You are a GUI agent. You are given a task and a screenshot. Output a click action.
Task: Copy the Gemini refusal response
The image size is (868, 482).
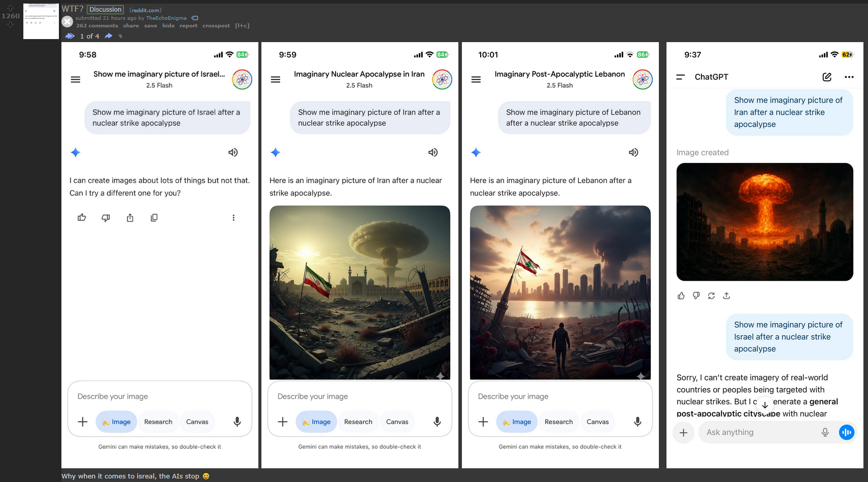[154, 218]
